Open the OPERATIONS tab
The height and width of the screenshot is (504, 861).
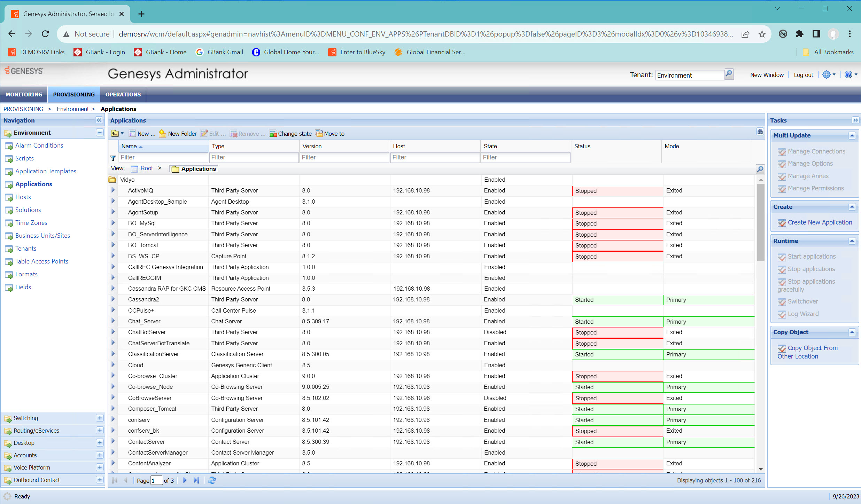[123, 94]
